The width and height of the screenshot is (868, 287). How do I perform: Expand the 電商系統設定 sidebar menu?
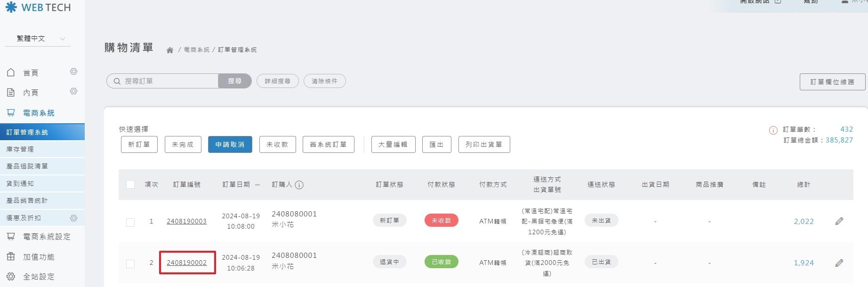(x=46, y=237)
